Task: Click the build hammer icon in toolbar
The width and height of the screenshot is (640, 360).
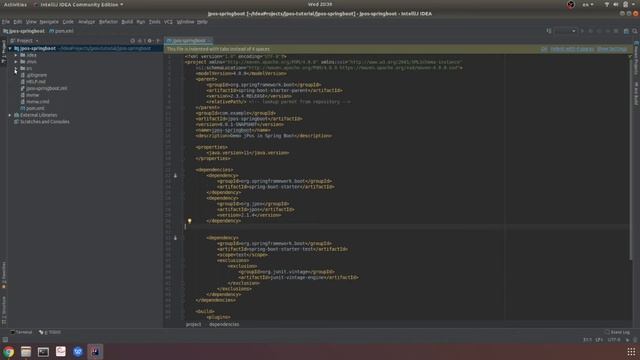Action: pos(549,31)
